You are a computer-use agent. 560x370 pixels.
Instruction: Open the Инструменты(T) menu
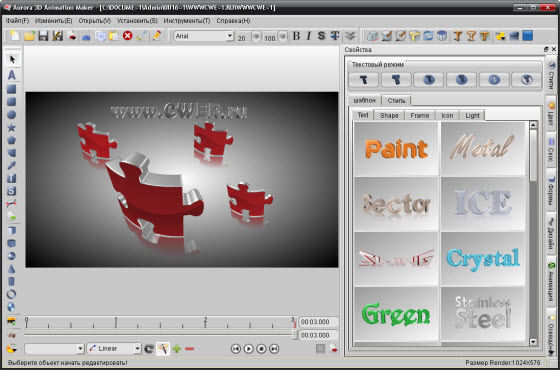click(187, 21)
